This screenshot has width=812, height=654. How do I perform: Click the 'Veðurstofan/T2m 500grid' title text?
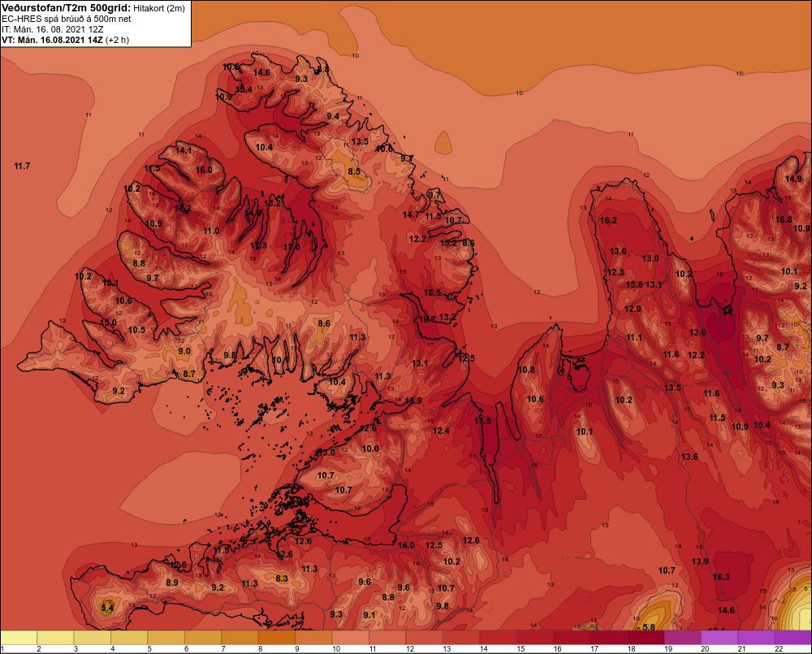click(67, 8)
